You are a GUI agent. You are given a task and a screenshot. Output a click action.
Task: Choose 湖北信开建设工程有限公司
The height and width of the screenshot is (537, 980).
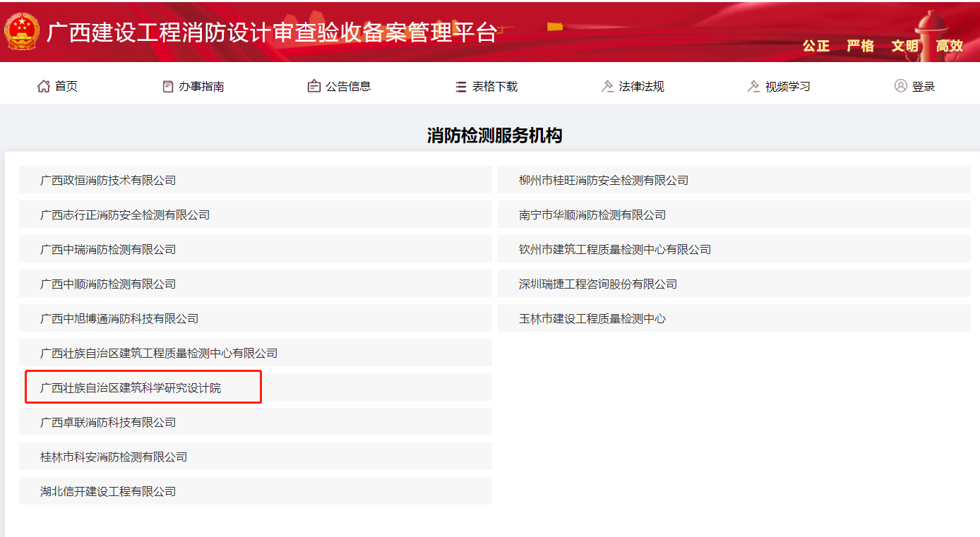pyautogui.click(x=108, y=491)
